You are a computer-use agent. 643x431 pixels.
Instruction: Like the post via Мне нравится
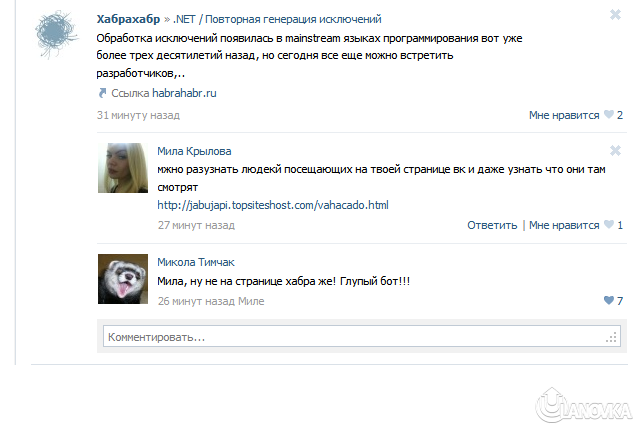point(564,115)
